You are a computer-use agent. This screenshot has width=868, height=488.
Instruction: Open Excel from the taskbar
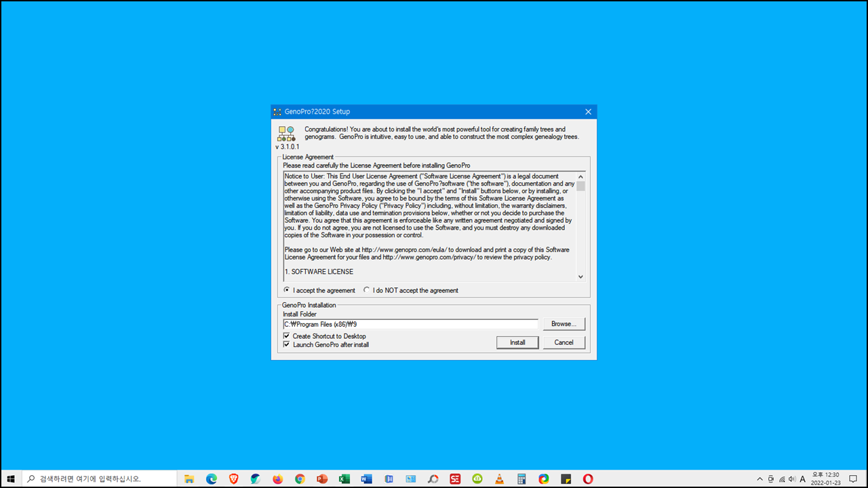click(x=344, y=479)
